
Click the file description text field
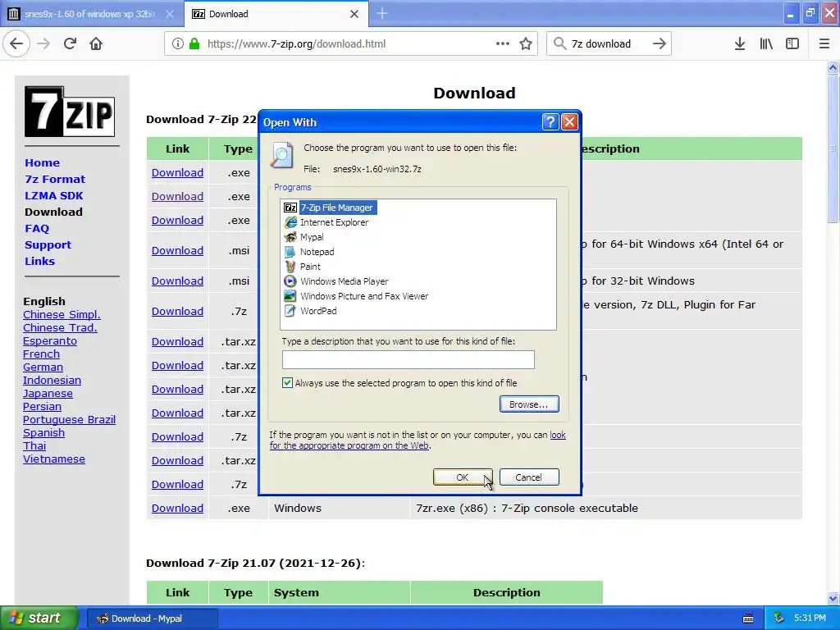coord(409,359)
